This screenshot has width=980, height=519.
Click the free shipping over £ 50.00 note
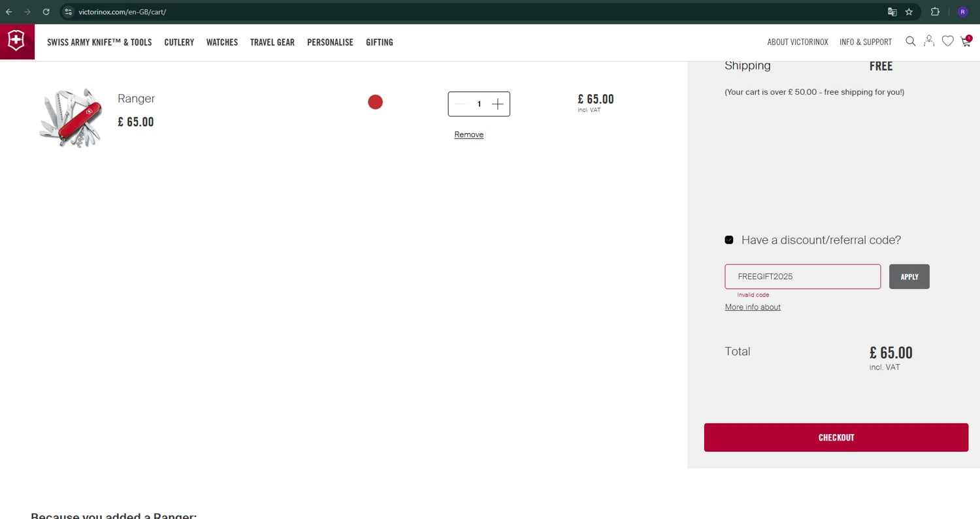pos(815,92)
